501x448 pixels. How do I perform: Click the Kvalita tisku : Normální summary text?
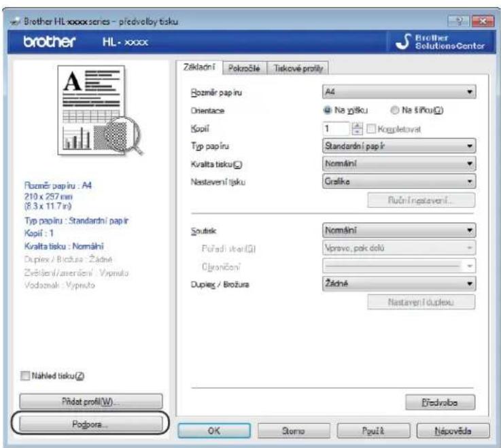pos(64,246)
